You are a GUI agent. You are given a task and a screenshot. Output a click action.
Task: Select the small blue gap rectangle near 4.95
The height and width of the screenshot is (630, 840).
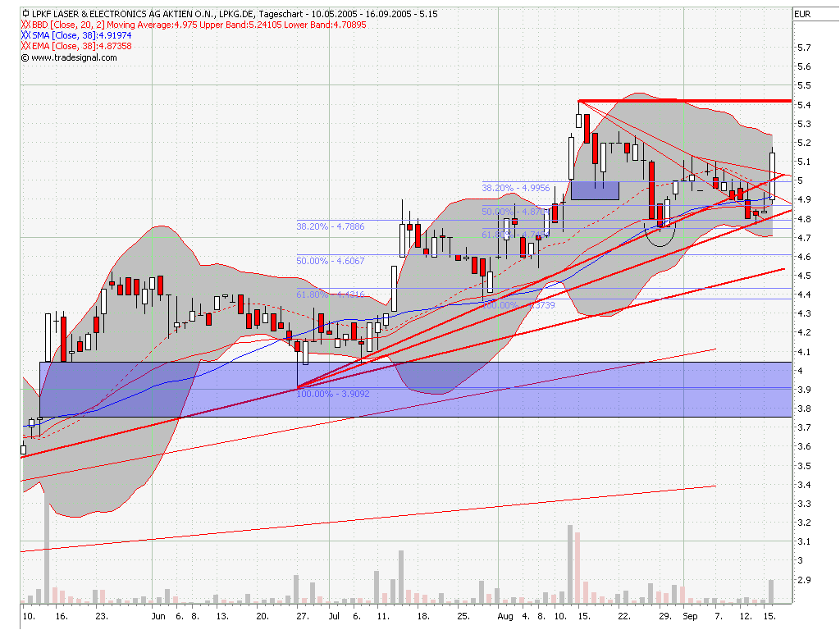point(596,190)
